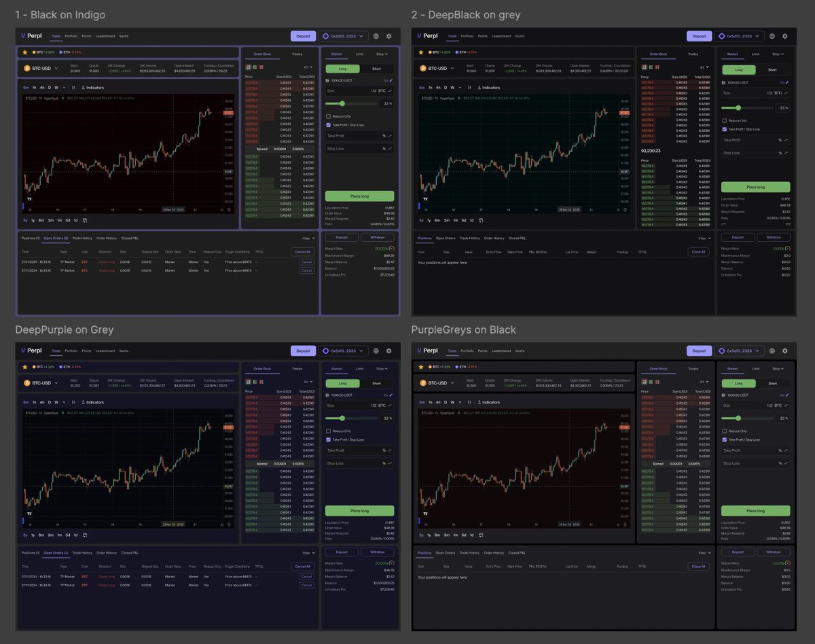
Task: Click Stop Loss input in DeepPurple on Grey mockup
Action: tap(359, 463)
